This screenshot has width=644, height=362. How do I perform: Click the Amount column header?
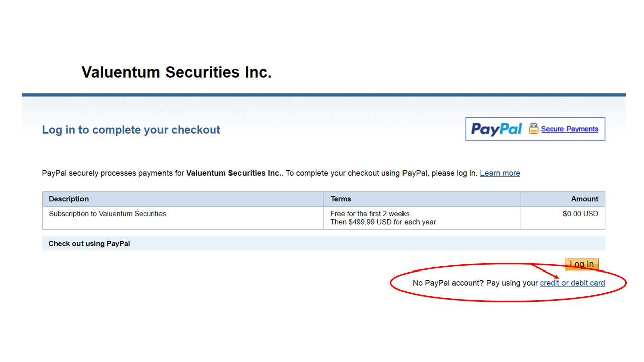(x=584, y=199)
